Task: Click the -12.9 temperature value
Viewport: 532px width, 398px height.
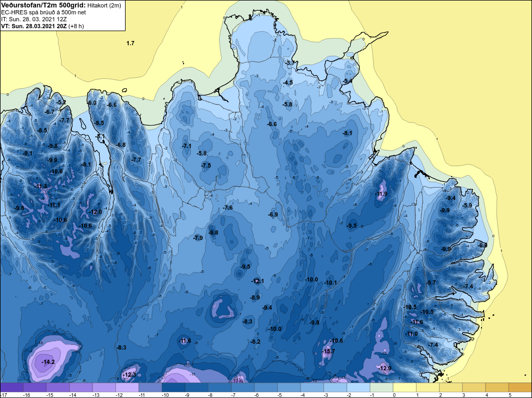Action: pos(385,368)
